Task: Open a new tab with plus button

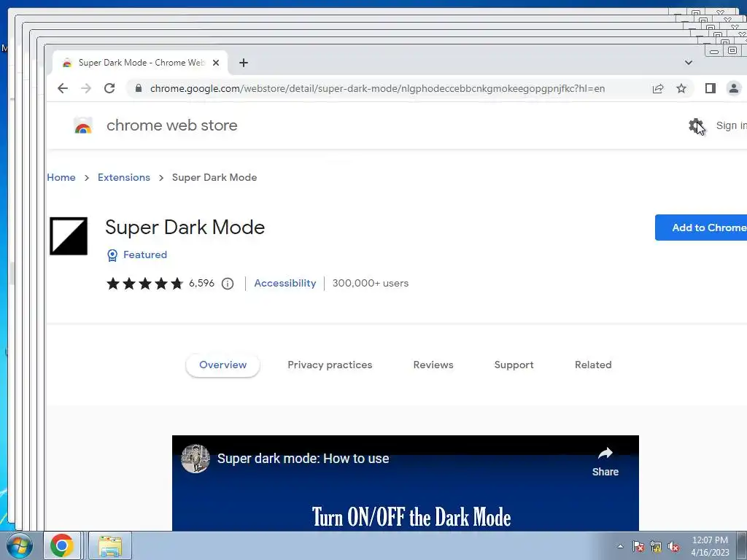Action: [x=244, y=63]
